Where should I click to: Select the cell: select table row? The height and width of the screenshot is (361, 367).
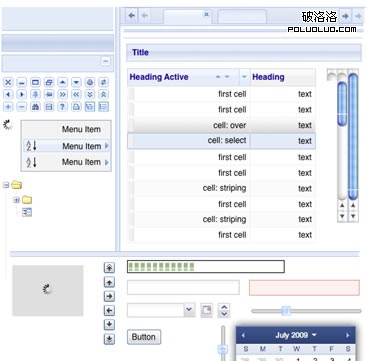(222, 141)
